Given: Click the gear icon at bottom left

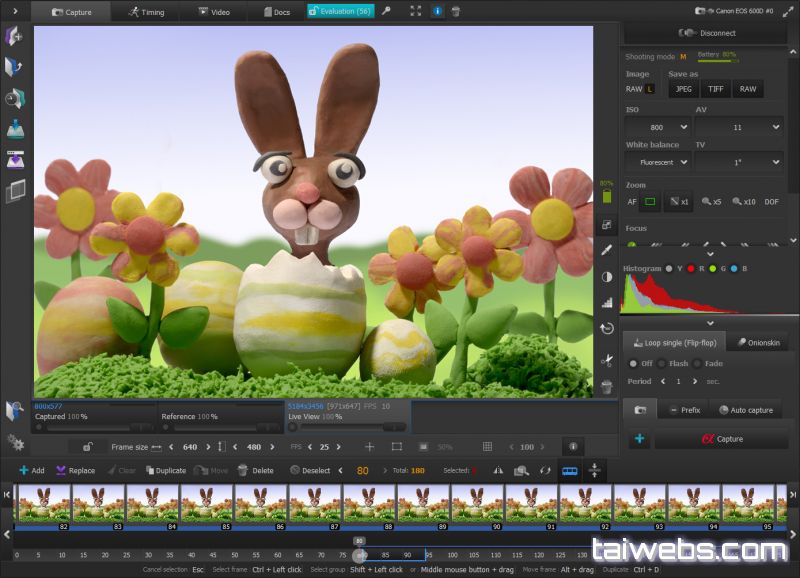Looking at the screenshot, I should pyautogui.click(x=15, y=442).
